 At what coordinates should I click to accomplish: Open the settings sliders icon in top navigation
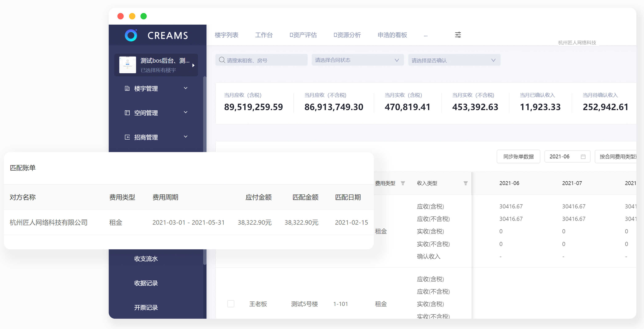pyautogui.click(x=458, y=35)
